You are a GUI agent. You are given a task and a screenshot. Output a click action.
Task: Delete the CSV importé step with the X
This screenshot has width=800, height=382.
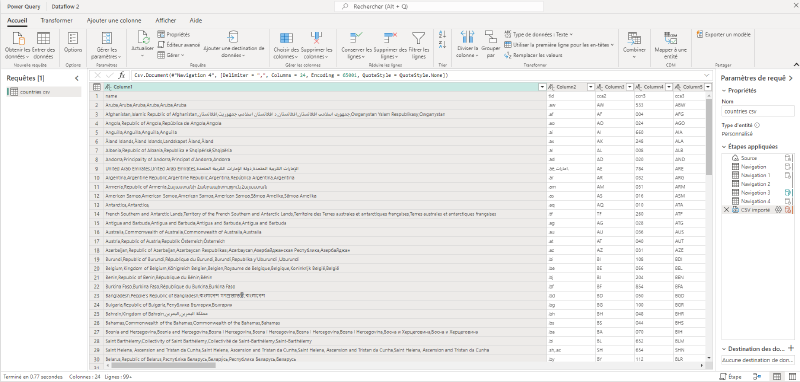click(727, 210)
